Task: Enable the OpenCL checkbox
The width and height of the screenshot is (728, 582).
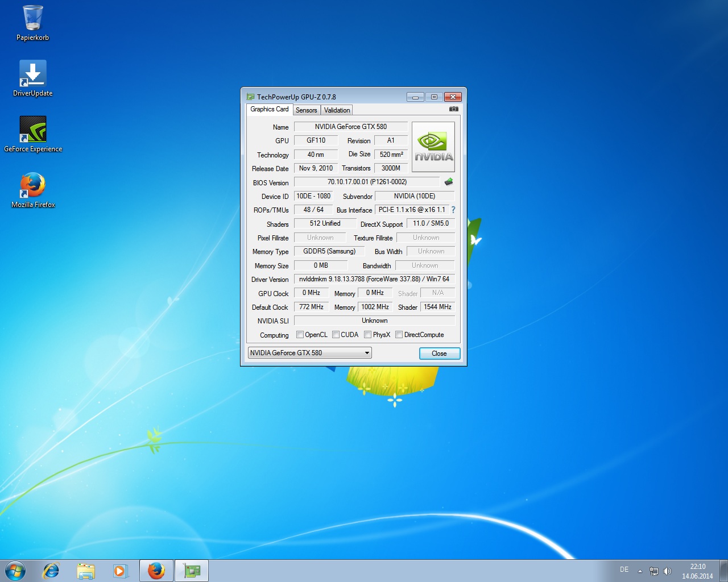Action: coord(300,335)
